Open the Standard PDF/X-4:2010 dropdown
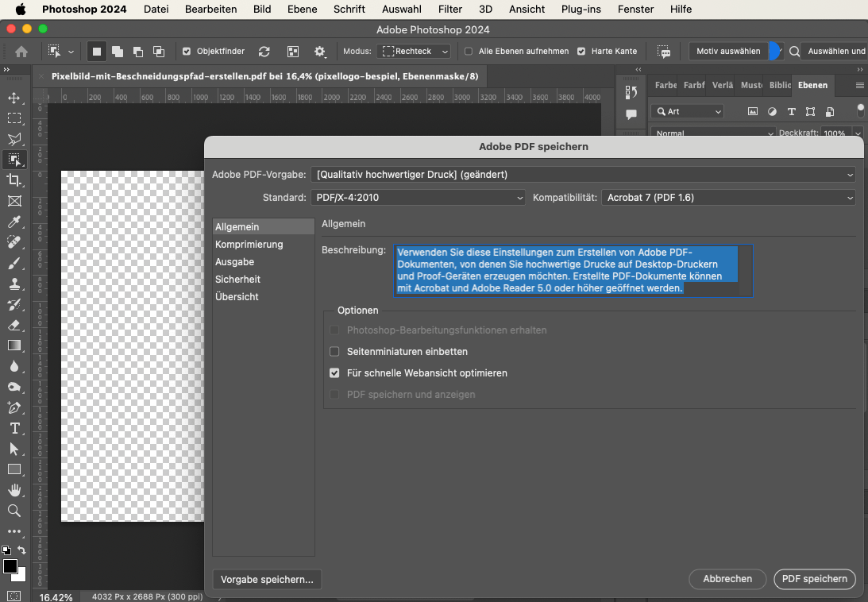The height and width of the screenshot is (602, 868). click(x=419, y=198)
